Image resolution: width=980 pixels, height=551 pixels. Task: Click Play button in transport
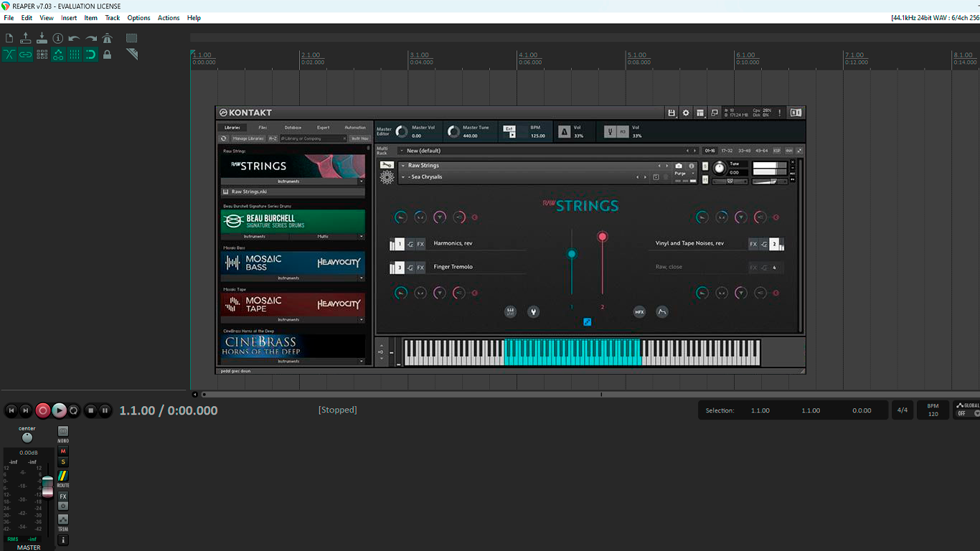click(59, 410)
